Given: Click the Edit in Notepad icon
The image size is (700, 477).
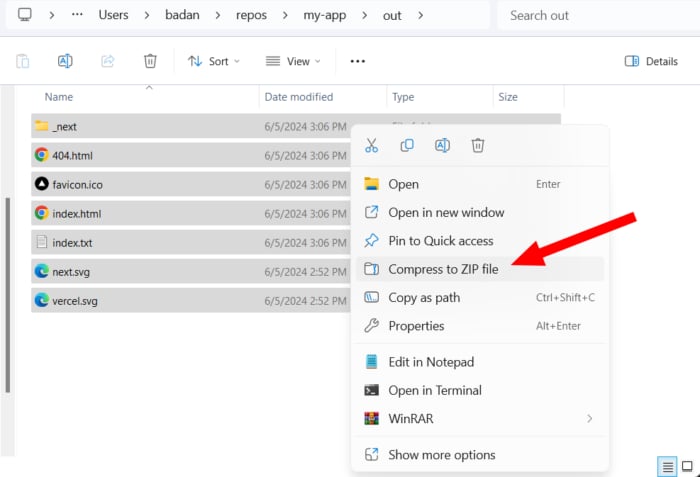Looking at the screenshot, I should tap(371, 361).
